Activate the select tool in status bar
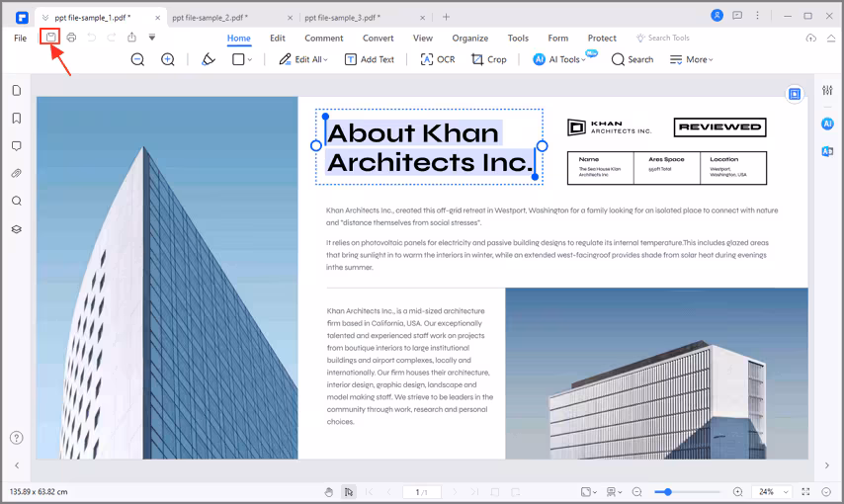 tap(349, 491)
